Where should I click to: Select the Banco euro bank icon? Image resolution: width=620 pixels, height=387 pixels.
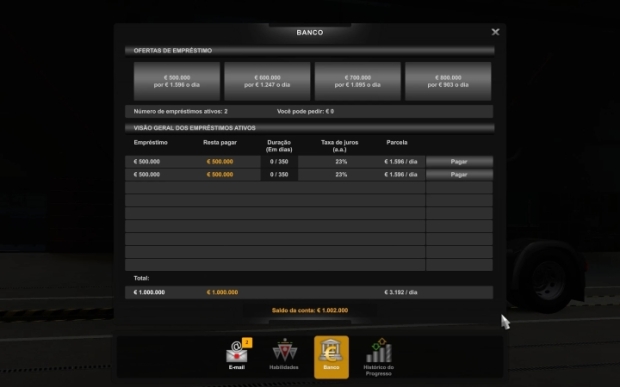click(331, 357)
